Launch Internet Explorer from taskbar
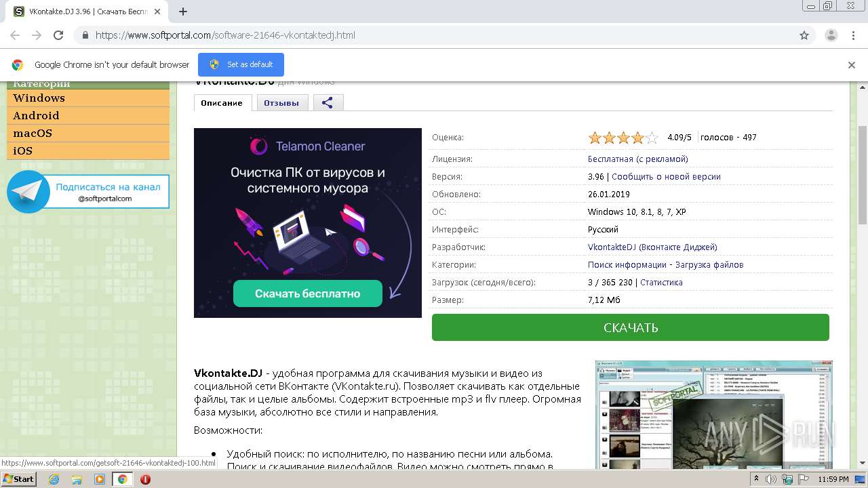 54,479
